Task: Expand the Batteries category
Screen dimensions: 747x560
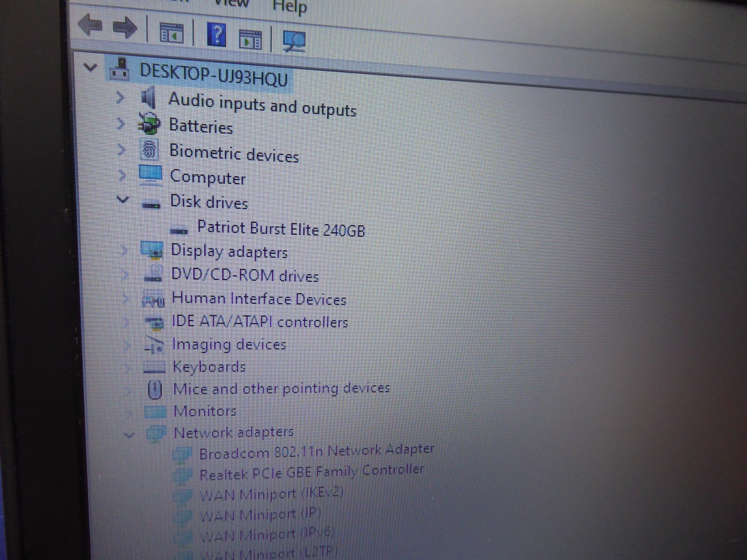Action: coord(121,124)
